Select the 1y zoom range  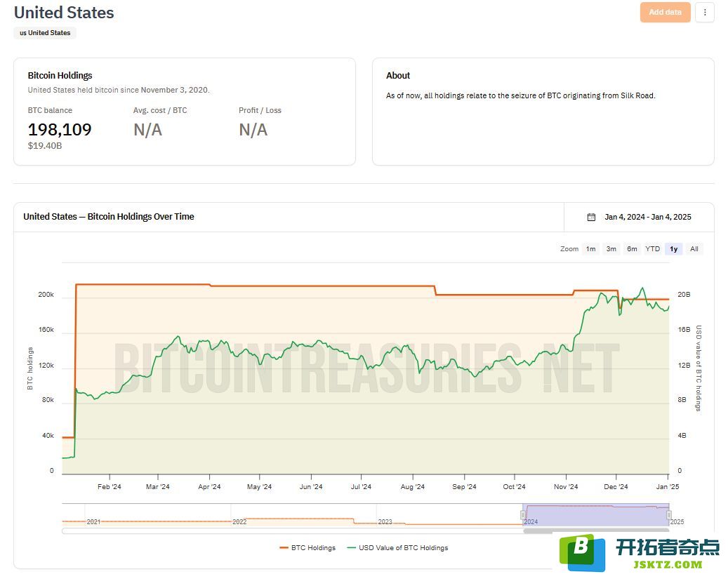tap(674, 249)
